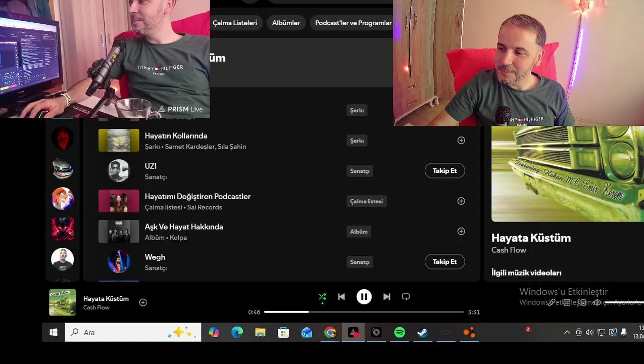Open Hayata Küstüm title in player bar
This screenshot has height=364, width=644.
(x=106, y=299)
